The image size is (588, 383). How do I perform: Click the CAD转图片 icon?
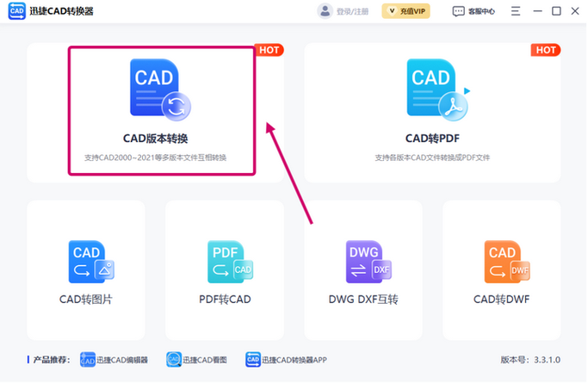point(91,262)
